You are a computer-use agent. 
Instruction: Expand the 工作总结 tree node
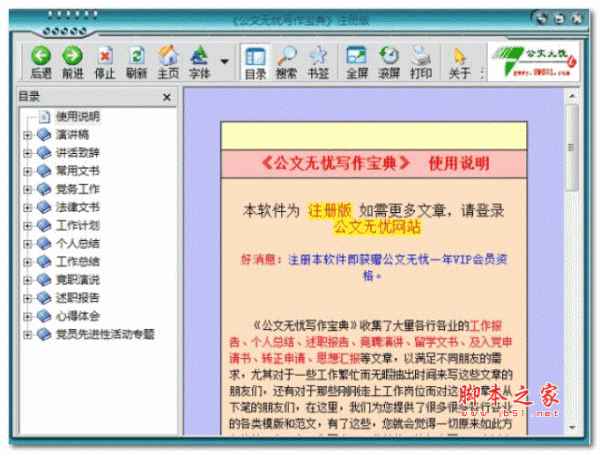[27, 262]
